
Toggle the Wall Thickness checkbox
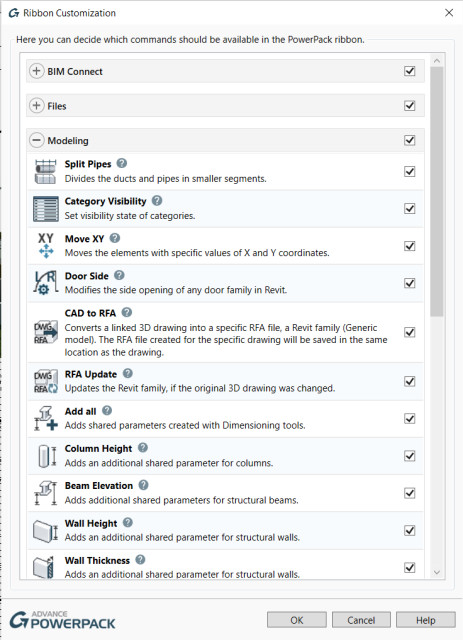point(410,567)
